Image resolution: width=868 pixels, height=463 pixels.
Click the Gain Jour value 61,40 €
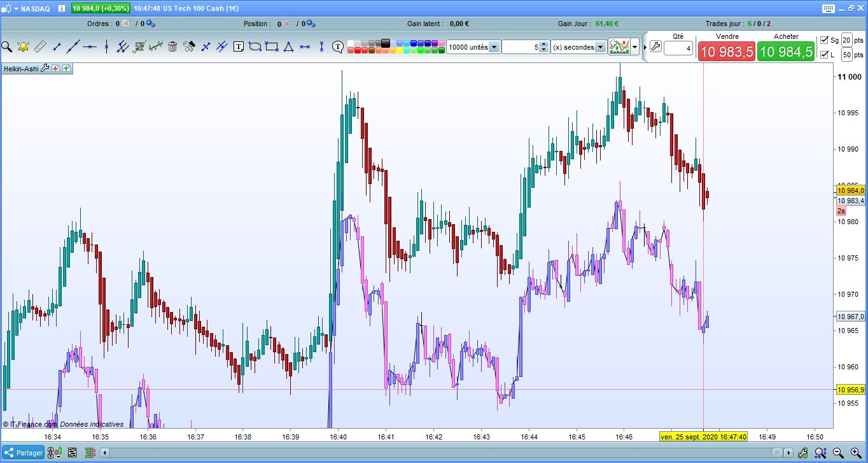pos(607,24)
